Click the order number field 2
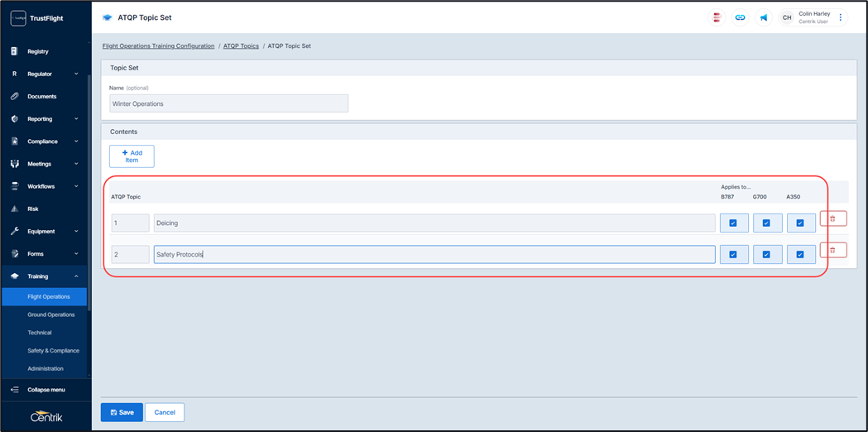This screenshot has height=432, width=868. tap(130, 255)
